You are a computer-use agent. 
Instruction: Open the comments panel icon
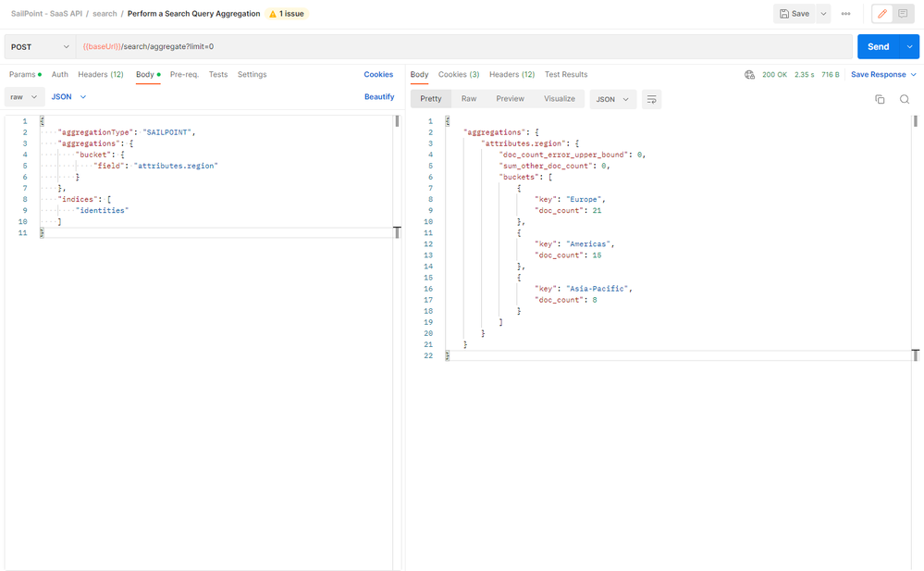903,14
